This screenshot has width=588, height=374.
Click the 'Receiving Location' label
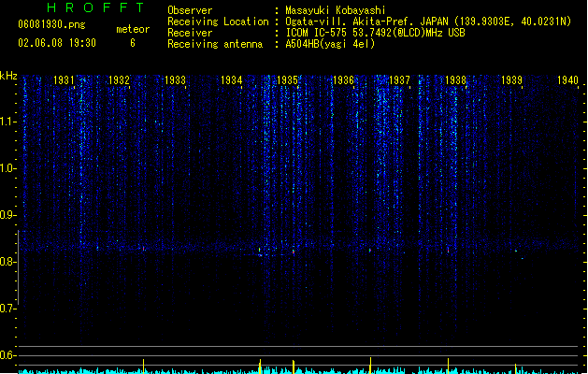pyautogui.click(x=218, y=22)
